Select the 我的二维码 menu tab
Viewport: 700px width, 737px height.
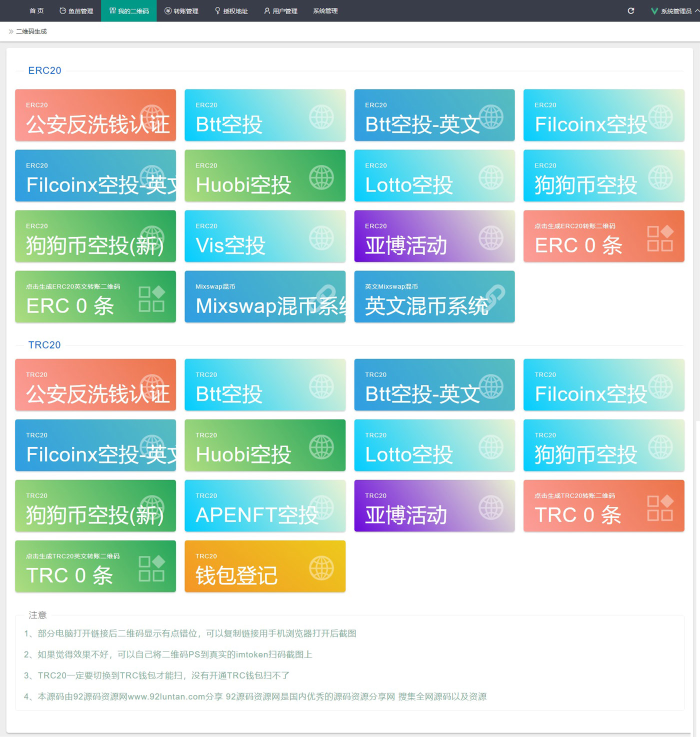click(x=129, y=11)
